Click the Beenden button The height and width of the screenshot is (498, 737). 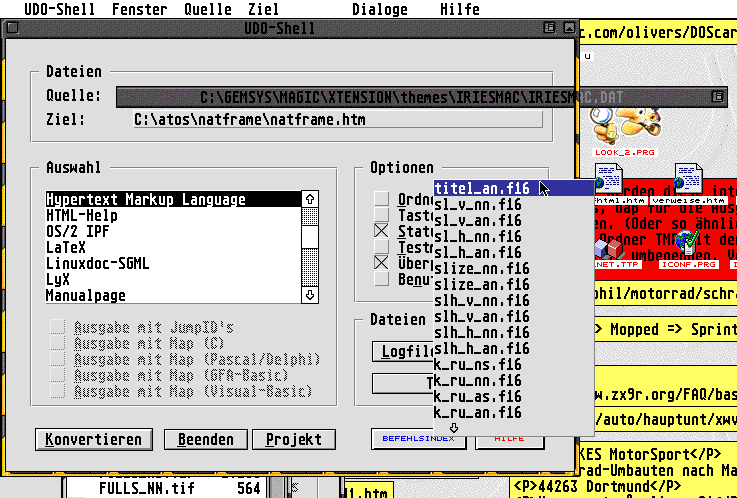(206, 439)
